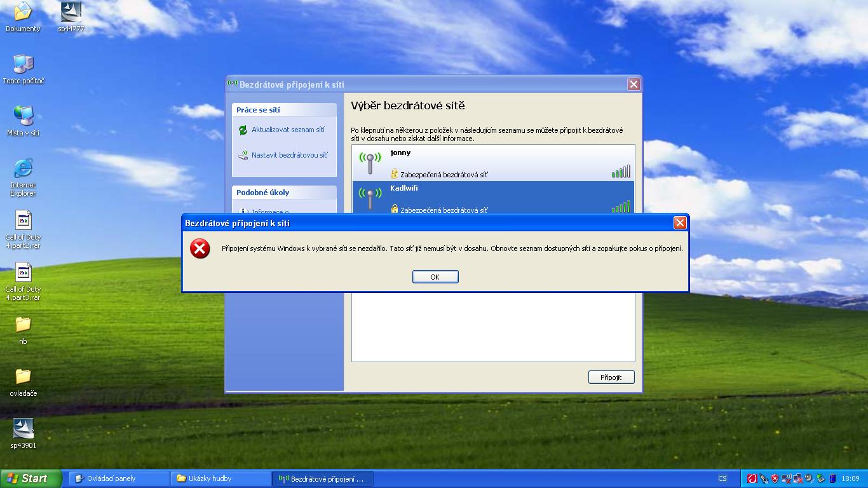Click the Připojit button
Viewport: 868px width, 488px height.
pos(611,377)
